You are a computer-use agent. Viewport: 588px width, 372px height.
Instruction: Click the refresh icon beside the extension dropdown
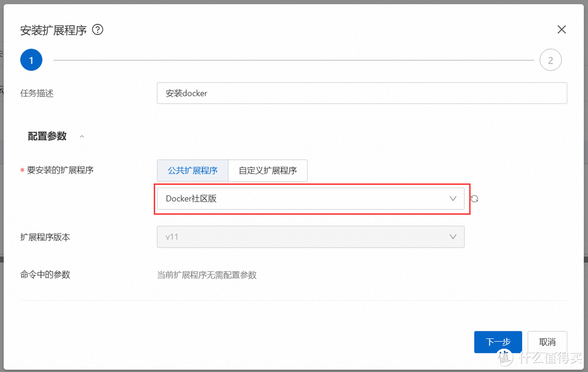474,199
